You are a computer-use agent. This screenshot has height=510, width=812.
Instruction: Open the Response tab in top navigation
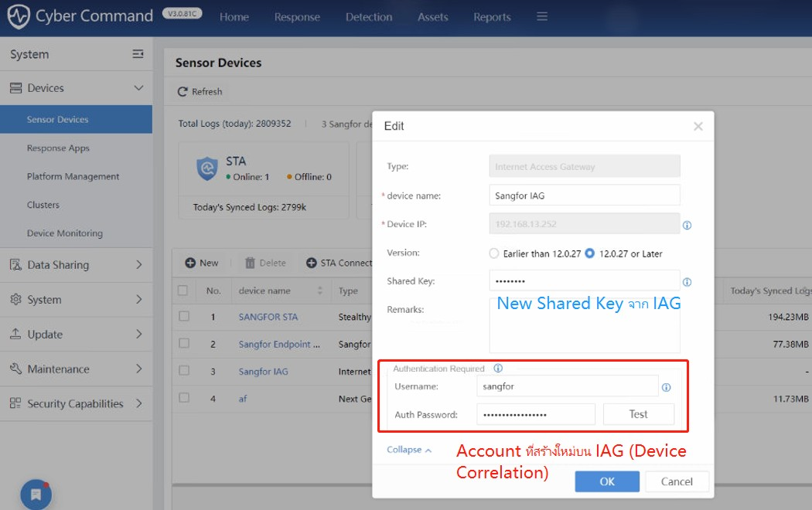click(x=297, y=17)
